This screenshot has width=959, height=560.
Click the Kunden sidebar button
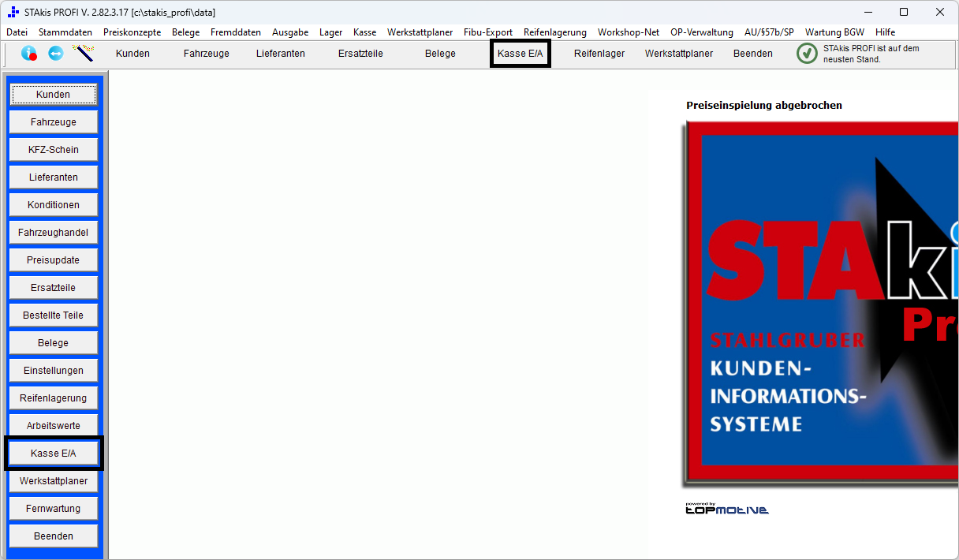click(x=54, y=95)
